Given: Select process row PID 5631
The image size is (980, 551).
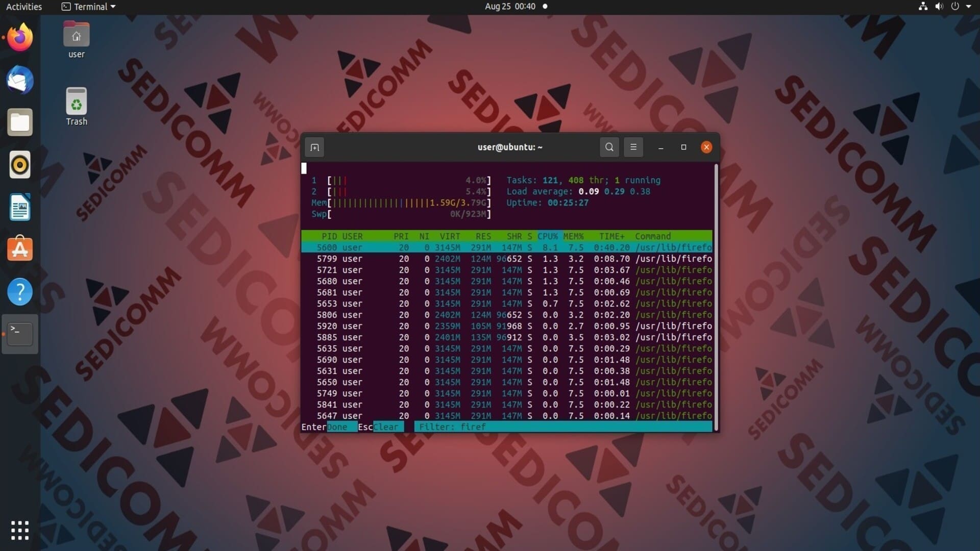Looking at the screenshot, I should coord(507,371).
